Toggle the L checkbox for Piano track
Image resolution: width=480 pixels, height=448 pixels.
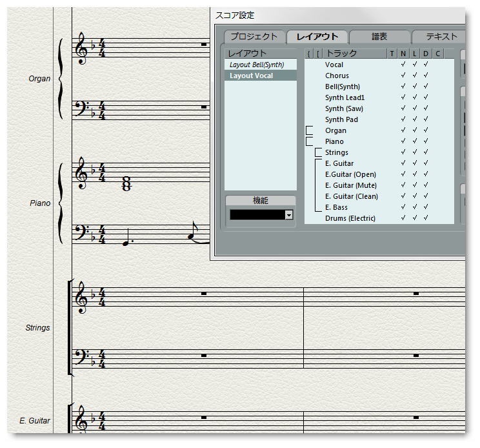coord(414,141)
